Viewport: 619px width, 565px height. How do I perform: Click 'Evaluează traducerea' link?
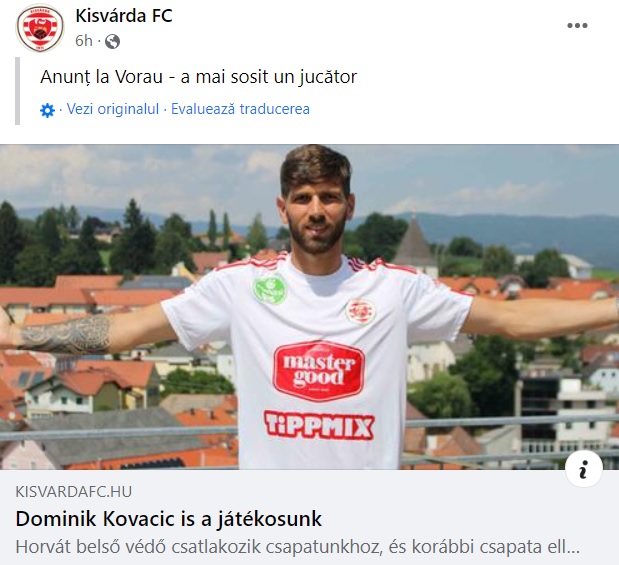coord(240,109)
